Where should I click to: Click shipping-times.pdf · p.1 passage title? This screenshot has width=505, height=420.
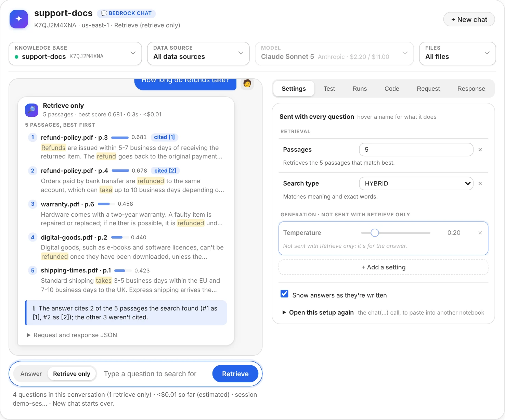[76, 270]
